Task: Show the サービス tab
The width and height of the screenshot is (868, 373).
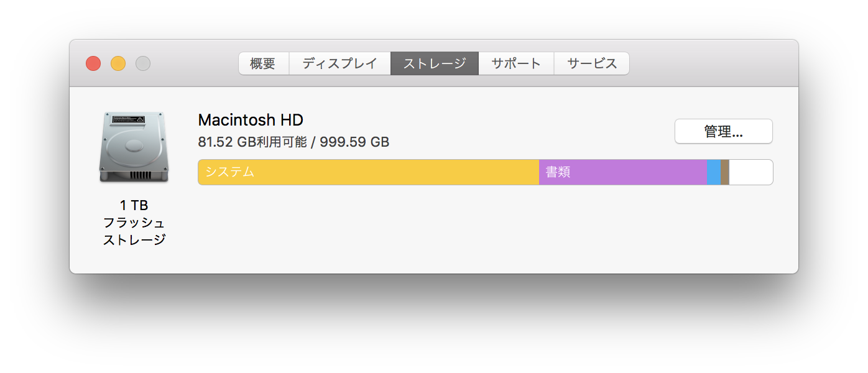Action: [x=591, y=63]
